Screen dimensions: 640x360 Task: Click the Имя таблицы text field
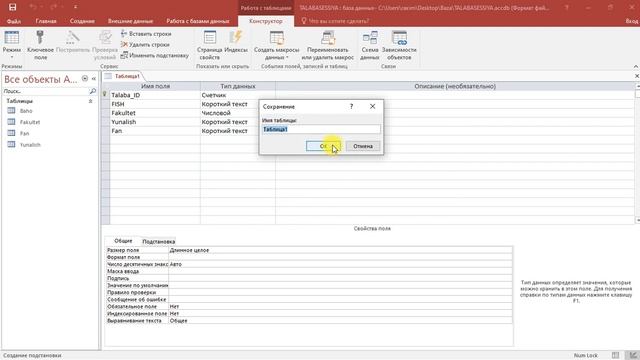point(321,129)
